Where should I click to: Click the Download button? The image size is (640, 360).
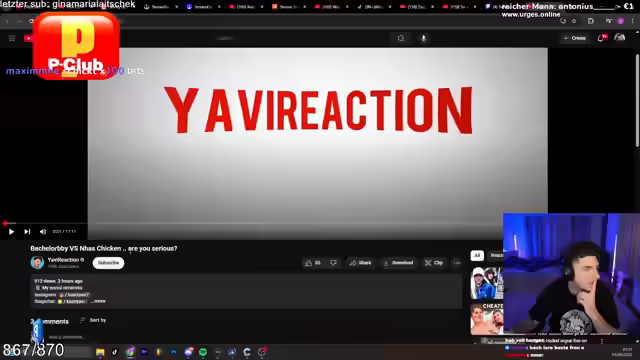click(398, 263)
